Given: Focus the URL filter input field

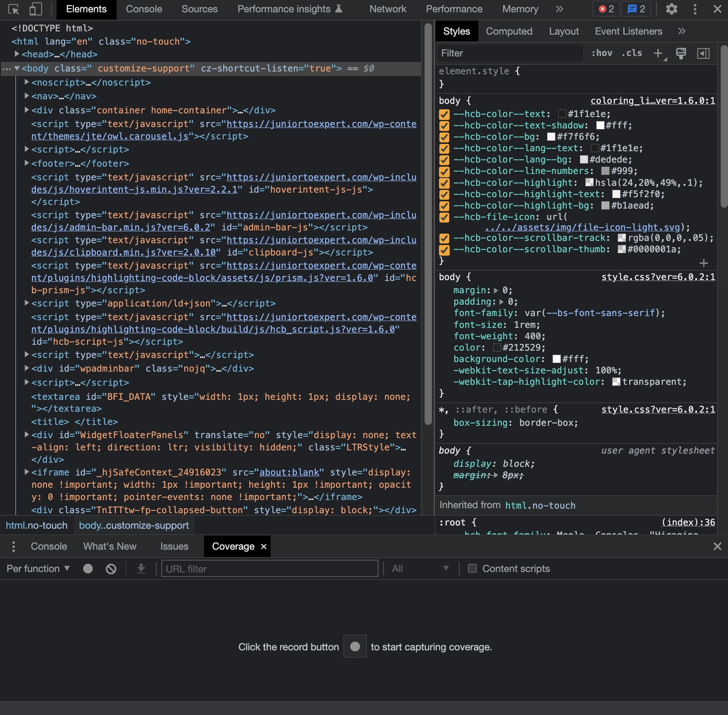Looking at the screenshot, I should [270, 569].
